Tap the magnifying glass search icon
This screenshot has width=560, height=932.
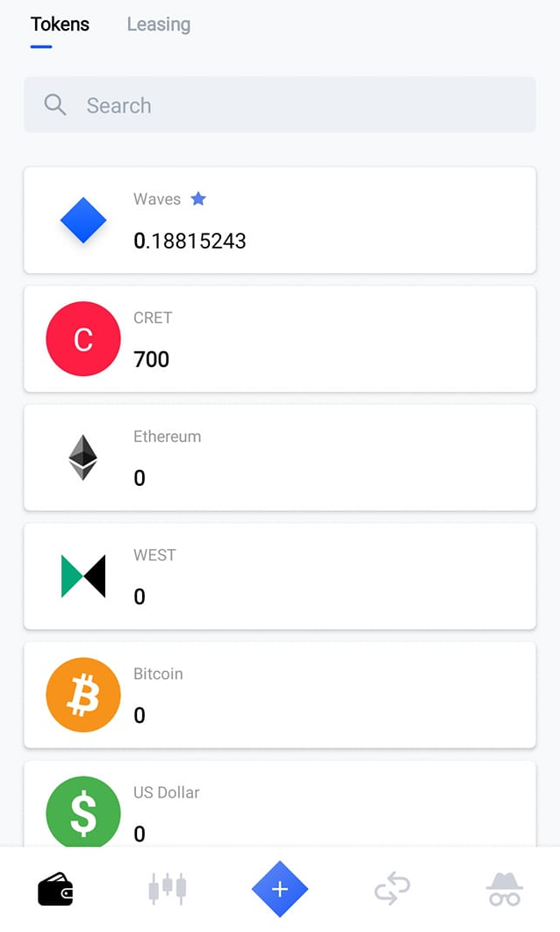[55, 105]
